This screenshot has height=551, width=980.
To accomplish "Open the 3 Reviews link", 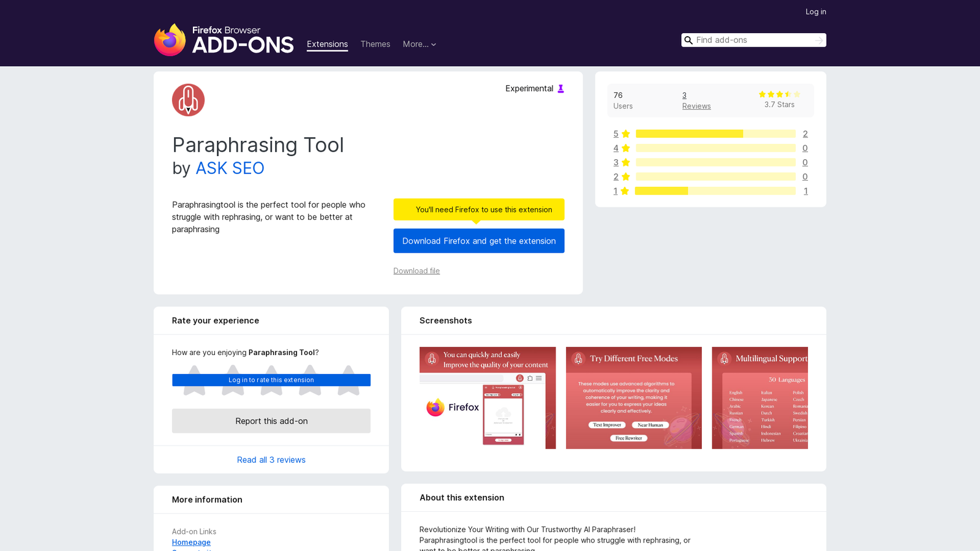I will point(696,100).
